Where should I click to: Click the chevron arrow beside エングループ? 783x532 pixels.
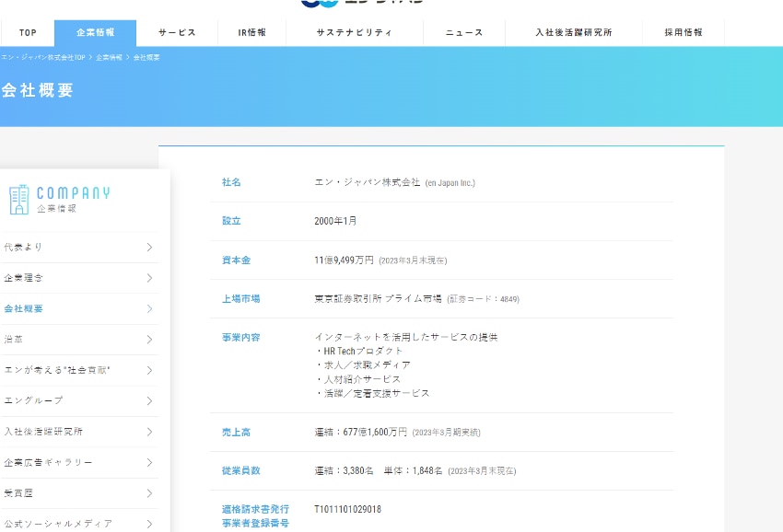coord(149,400)
